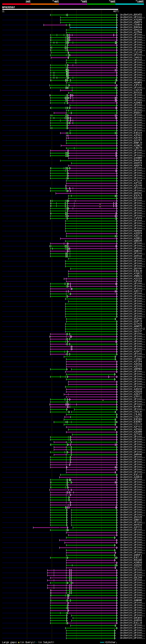
Task: Open hit UniRef100_C5XNY4
Action: pyautogui.click(x=131, y=25)
